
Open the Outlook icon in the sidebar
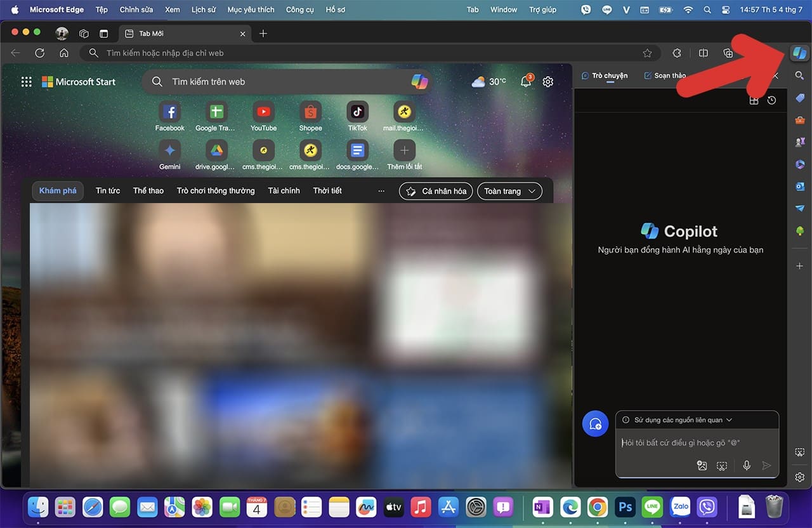point(800,187)
